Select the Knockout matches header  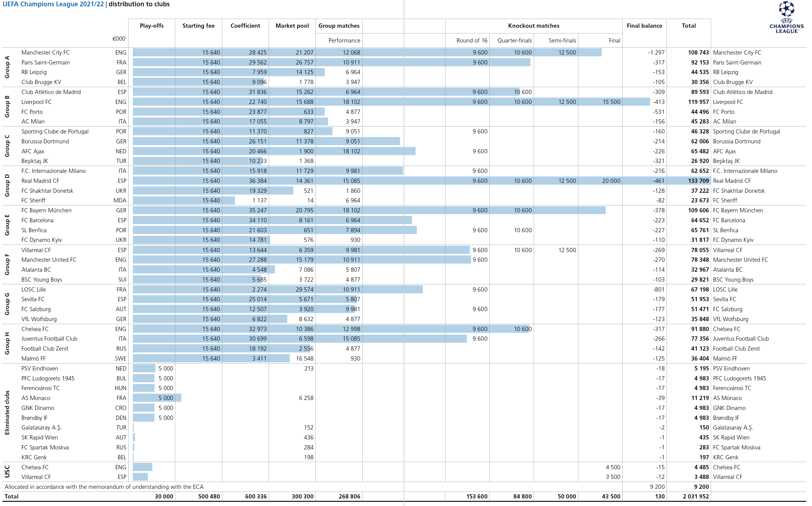pyautogui.click(x=533, y=26)
